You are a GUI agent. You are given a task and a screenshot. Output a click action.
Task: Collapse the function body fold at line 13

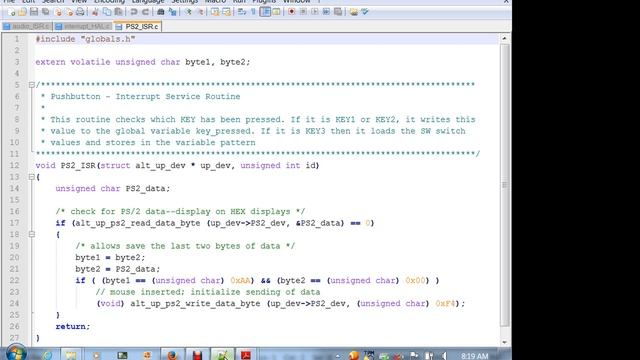pos(31,177)
